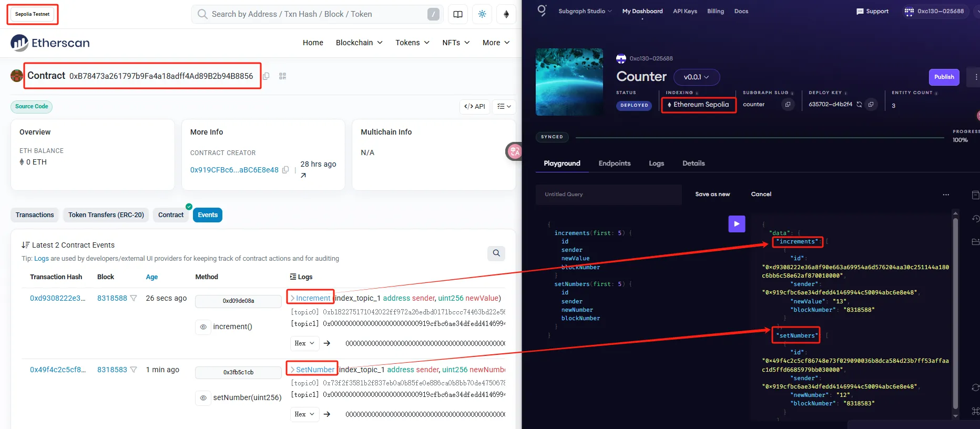Open query history clock icon in sidebar
The height and width of the screenshot is (429, 980).
(x=975, y=219)
